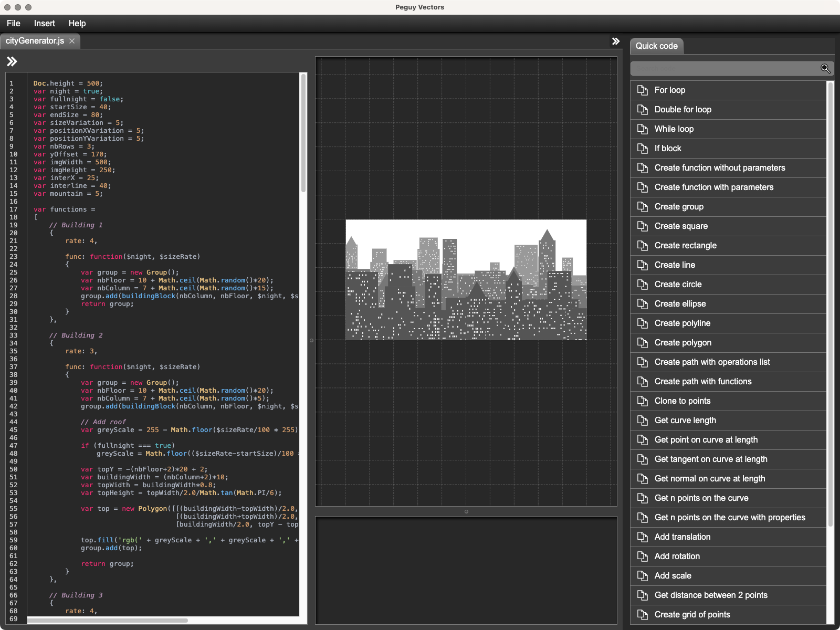
Task: Open the Help menu
Action: [x=77, y=23]
